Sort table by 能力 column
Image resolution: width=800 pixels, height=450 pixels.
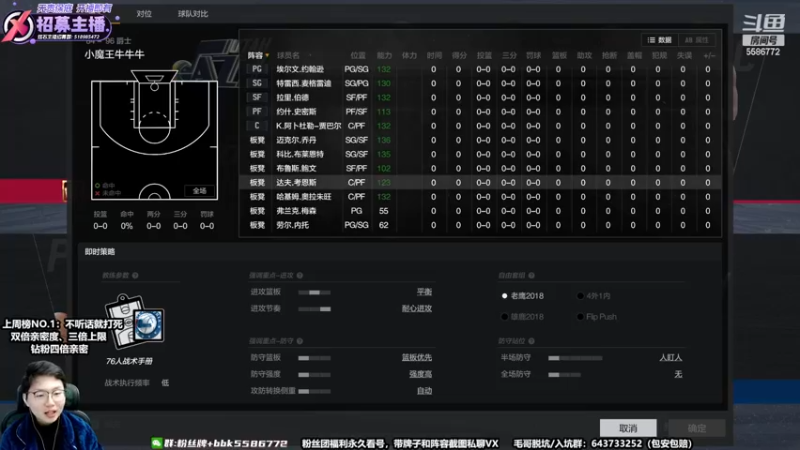click(x=384, y=55)
